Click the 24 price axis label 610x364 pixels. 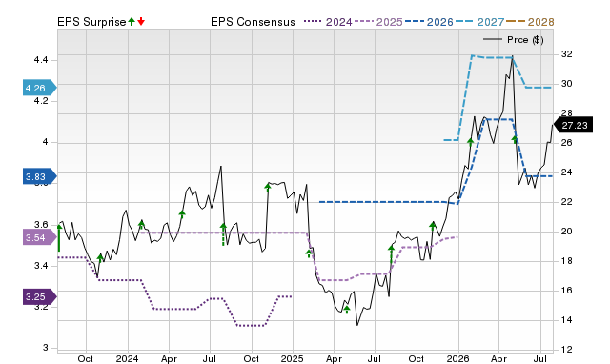pyautogui.click(x=567, y=172)
